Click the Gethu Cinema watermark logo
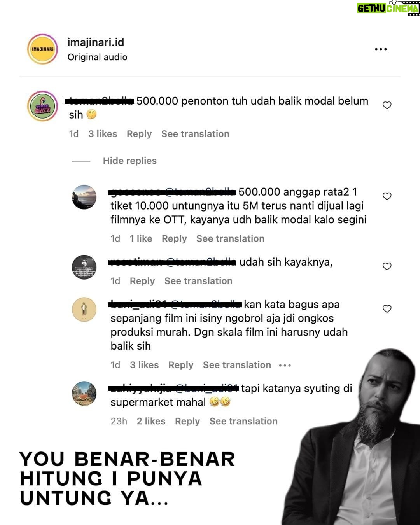 pos(388,8)
